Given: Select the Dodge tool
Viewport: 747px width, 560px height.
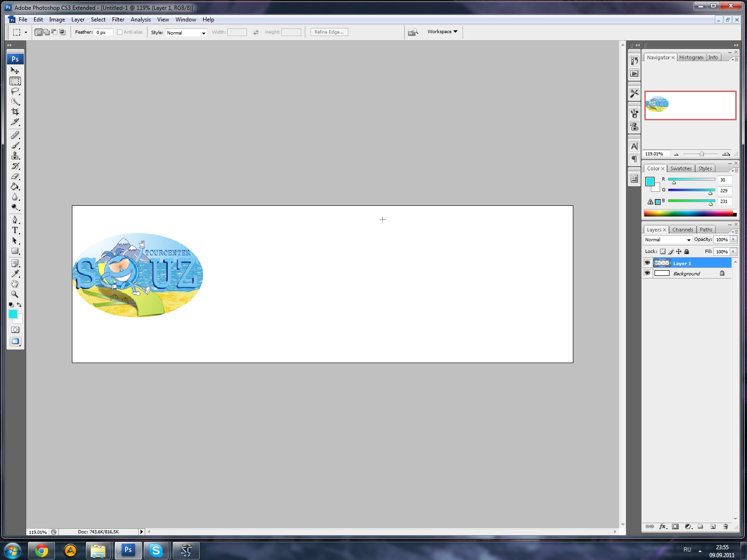Looking at the screenshot, I should pyautogui.click(x=15, y=207).
